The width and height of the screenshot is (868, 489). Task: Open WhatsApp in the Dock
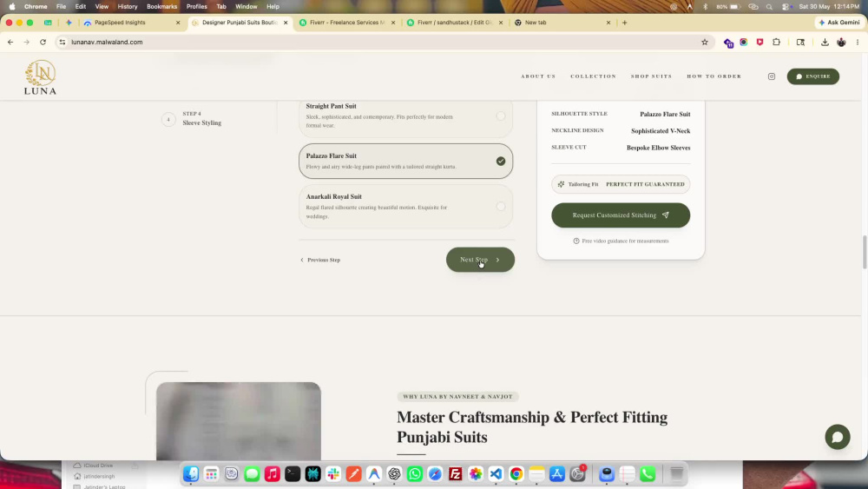pos(415,474)
